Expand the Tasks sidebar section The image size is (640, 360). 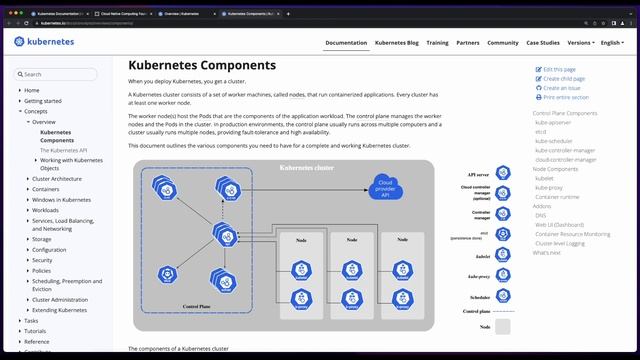coord(20,321)
